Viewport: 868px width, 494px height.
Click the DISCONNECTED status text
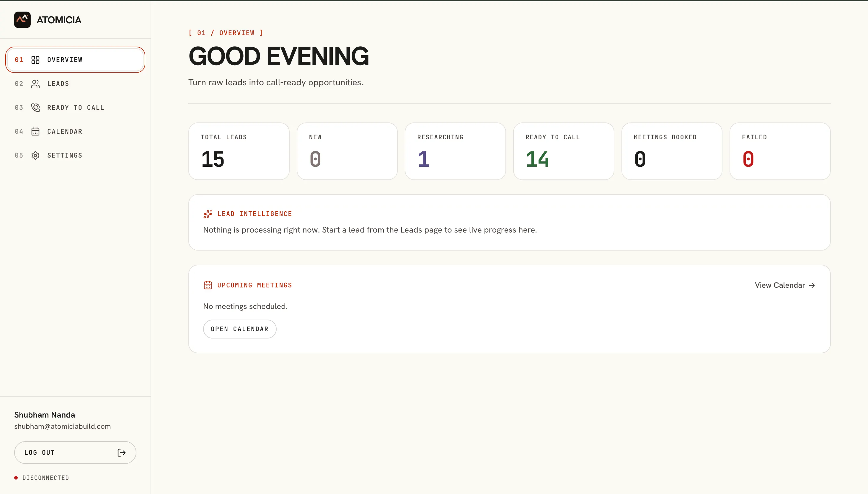click(x=46, y=478)
